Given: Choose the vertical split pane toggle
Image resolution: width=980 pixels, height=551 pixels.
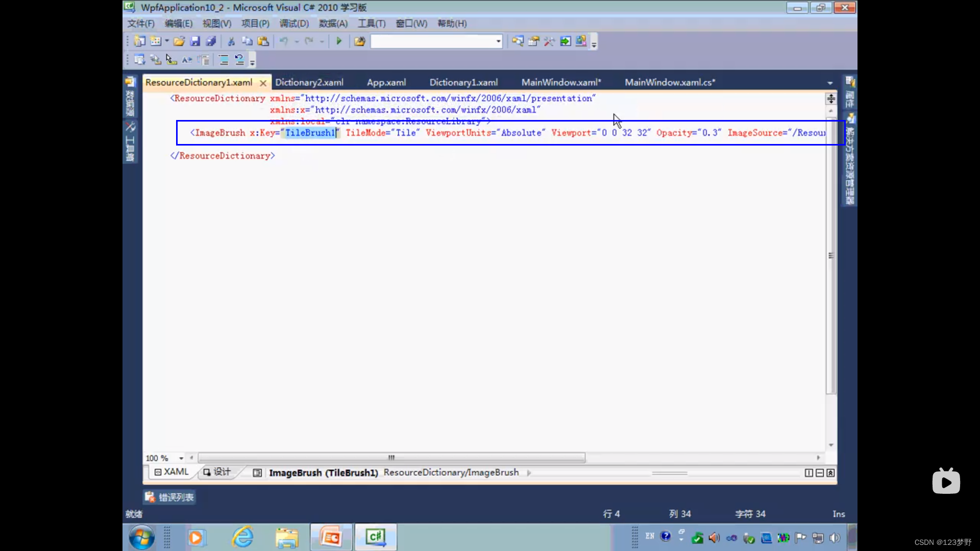Looking at the screenshot, I should (x=808, y=473).
